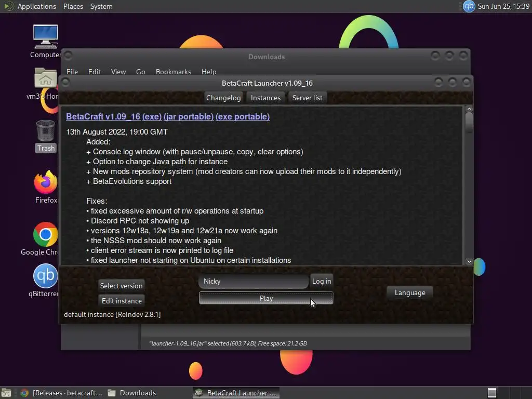Click the username field containing Nicky
The height and width of the screenshot is (399, 532).
254,281
